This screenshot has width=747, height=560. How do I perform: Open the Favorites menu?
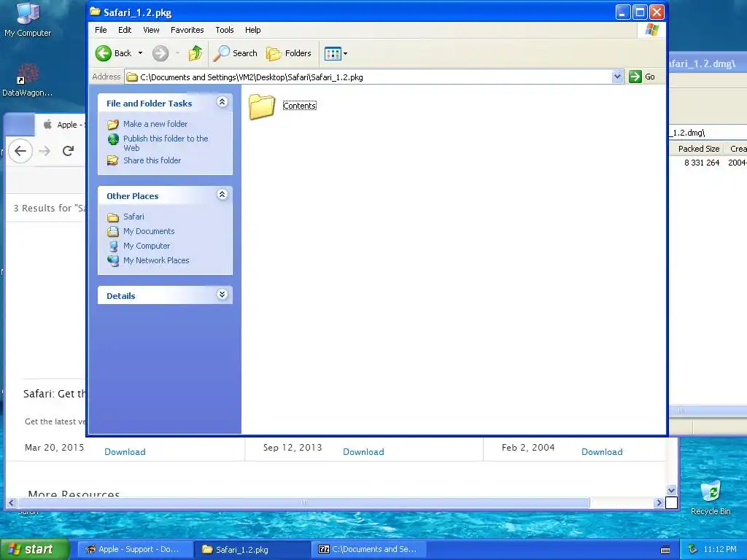click(x=187, y=30)
